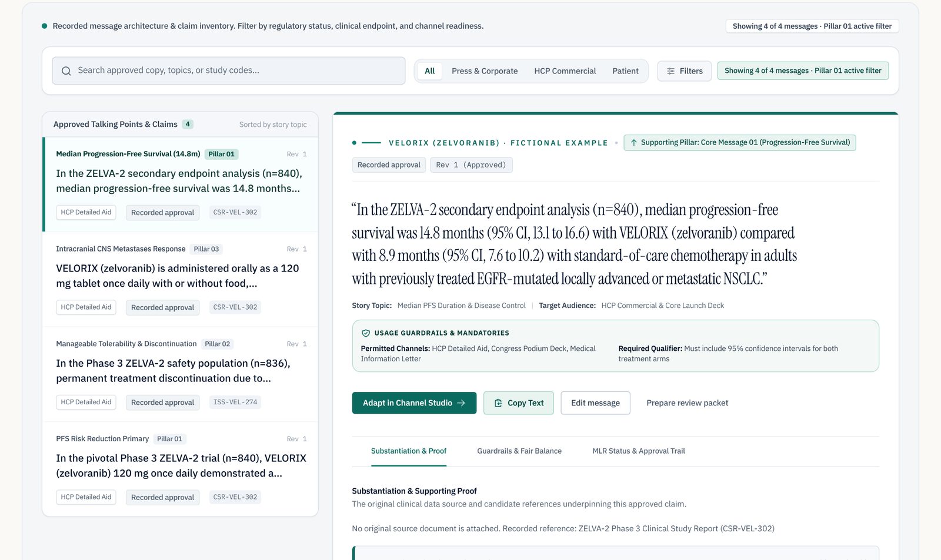Copy the message text
The width and height of the screenshot is (941, 560).
point(519,403)
